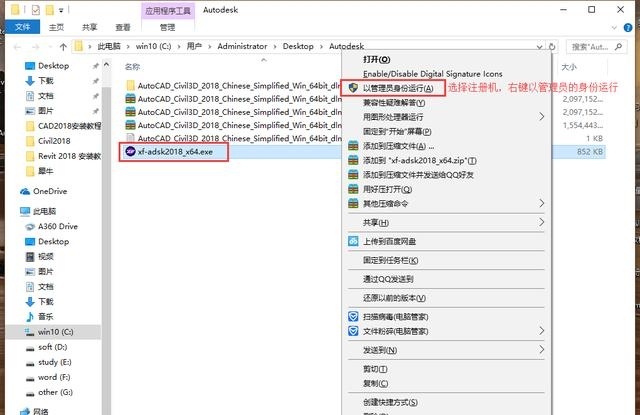Click A360 Drive icon in sidebar
Screen dimensions: 640x415
[x=30, y=226]
